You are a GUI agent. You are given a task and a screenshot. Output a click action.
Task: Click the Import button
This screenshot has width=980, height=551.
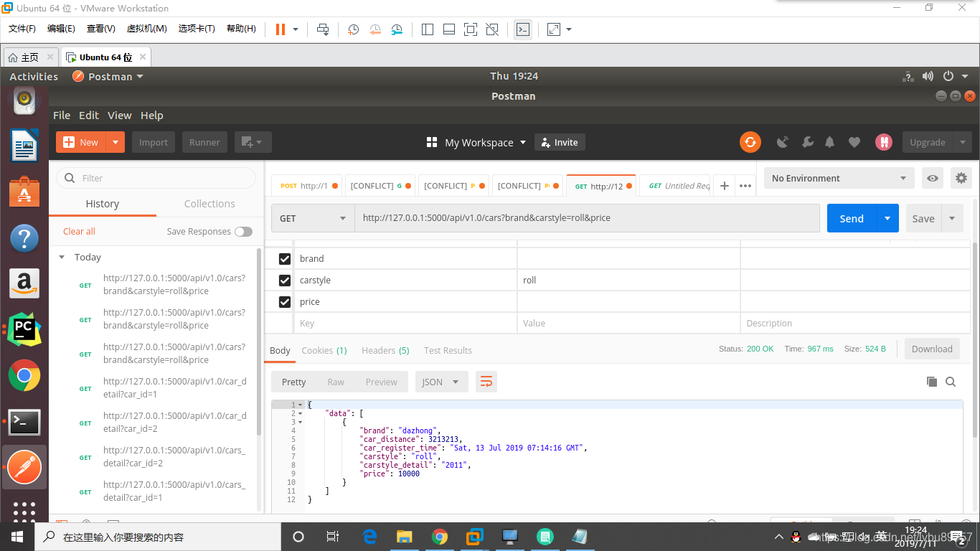(154, 142)
